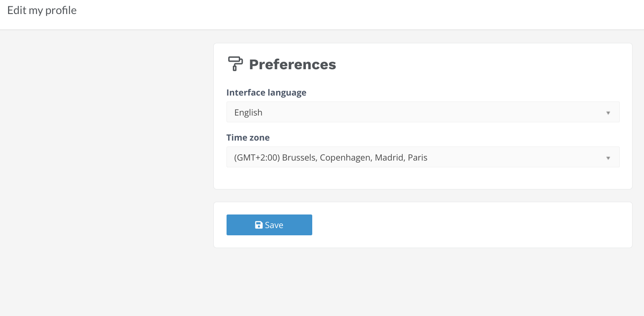Click the blue Save button

coord(269,225)
